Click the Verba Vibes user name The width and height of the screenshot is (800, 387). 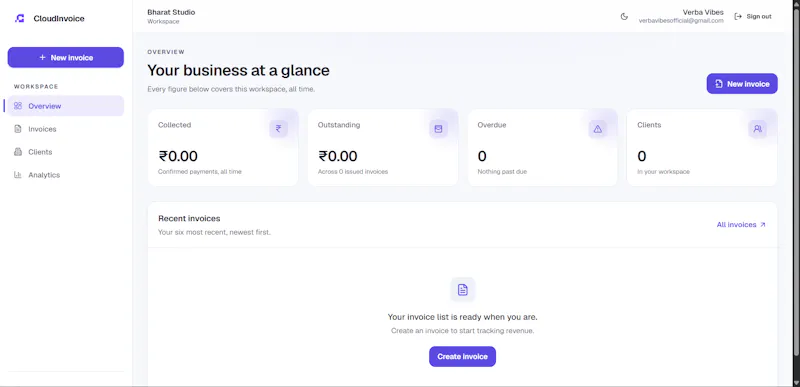point(703,12)
